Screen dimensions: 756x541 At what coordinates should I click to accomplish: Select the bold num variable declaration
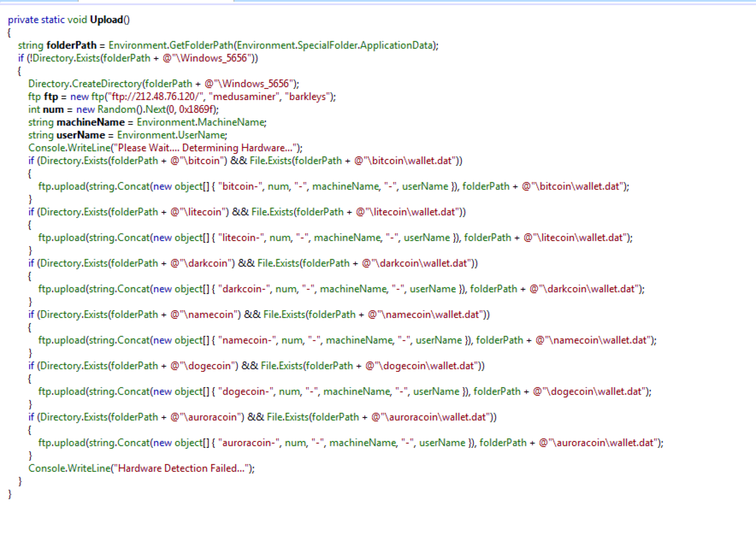[53, 109]
